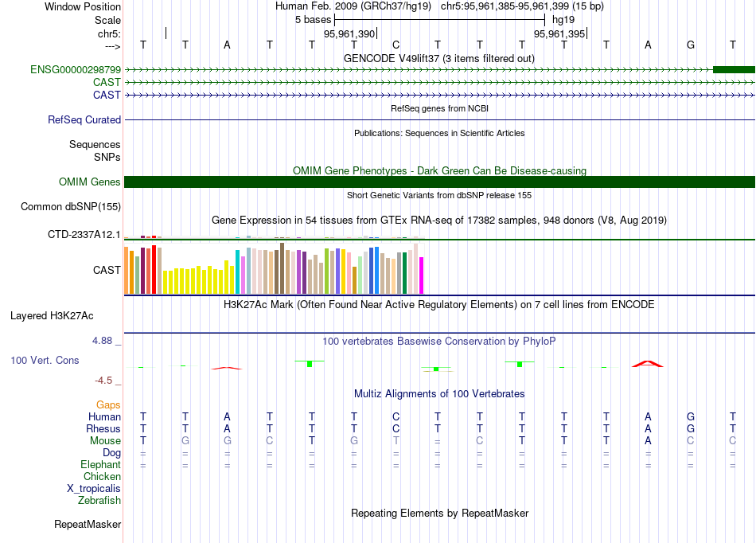
Task: Click the SNPs track label
Action: coord(107,157)
